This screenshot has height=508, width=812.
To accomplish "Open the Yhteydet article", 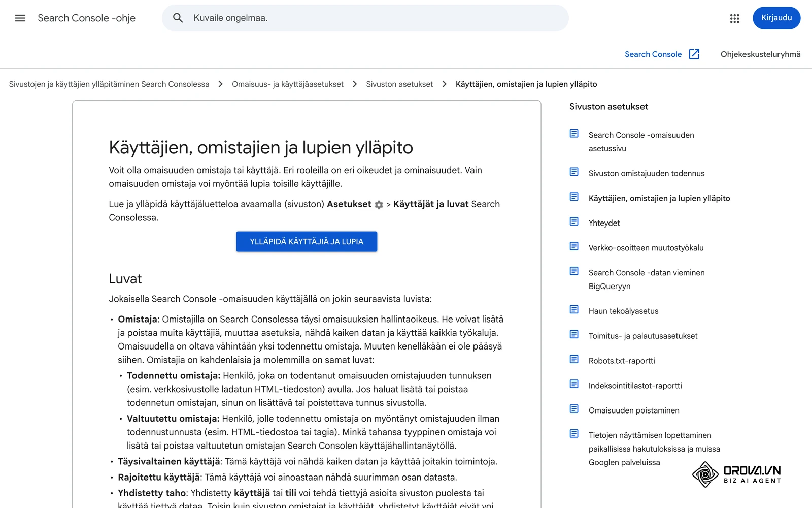I will tap(604, 224).
